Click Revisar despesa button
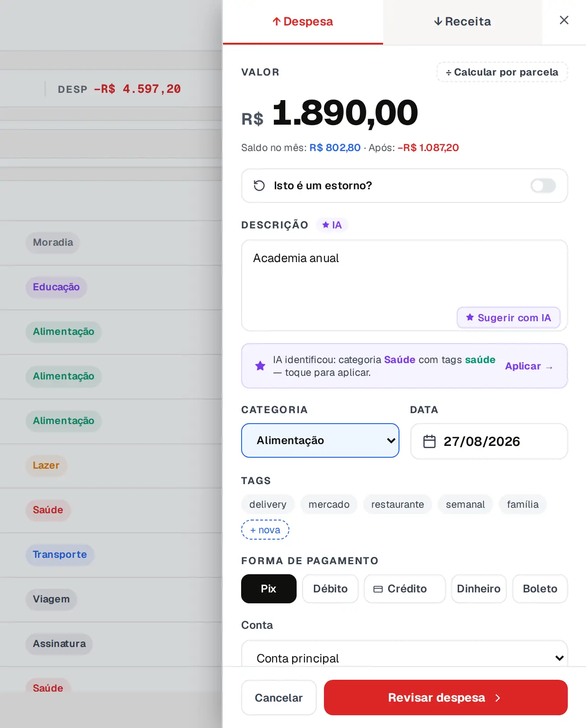The width and height of the screenshot is (586, 728). (445, 698)
